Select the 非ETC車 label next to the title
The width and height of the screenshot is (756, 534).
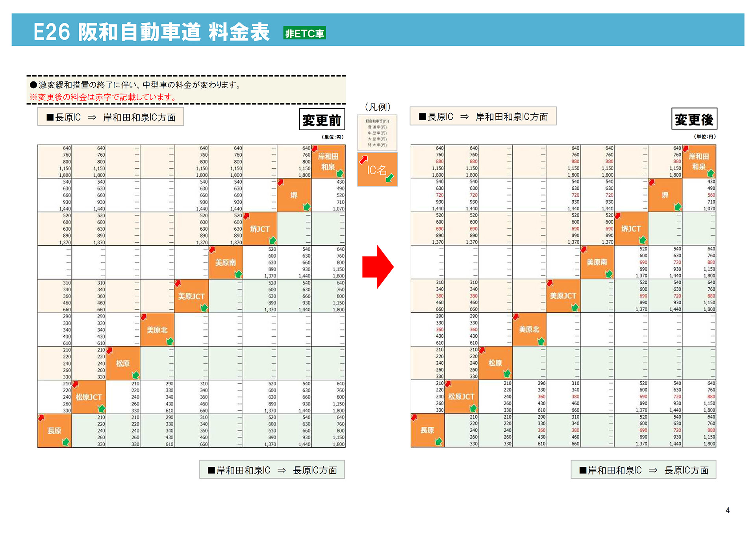304,35
